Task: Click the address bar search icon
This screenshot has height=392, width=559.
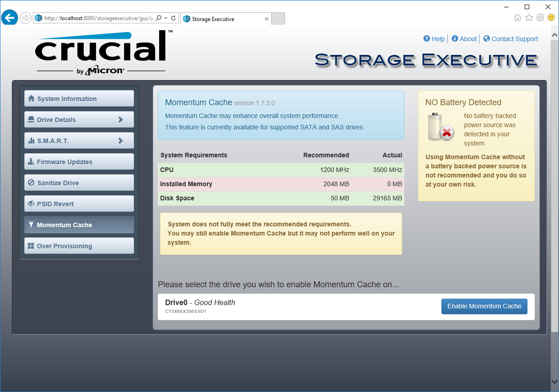Action: click(159, 18)
